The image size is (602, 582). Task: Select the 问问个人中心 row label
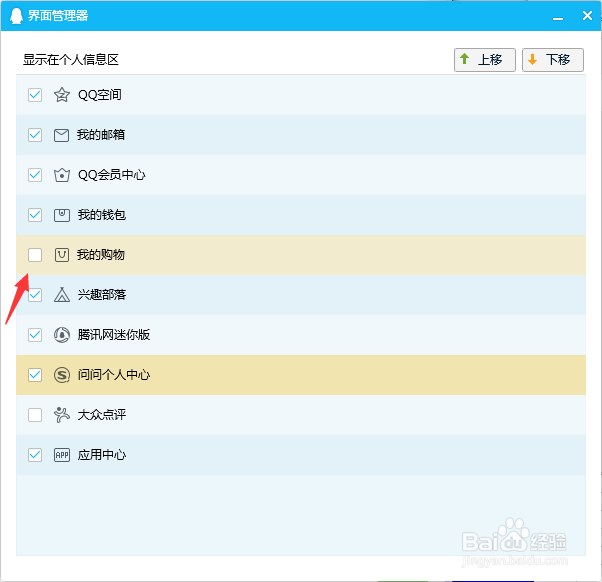coord(114,375)
